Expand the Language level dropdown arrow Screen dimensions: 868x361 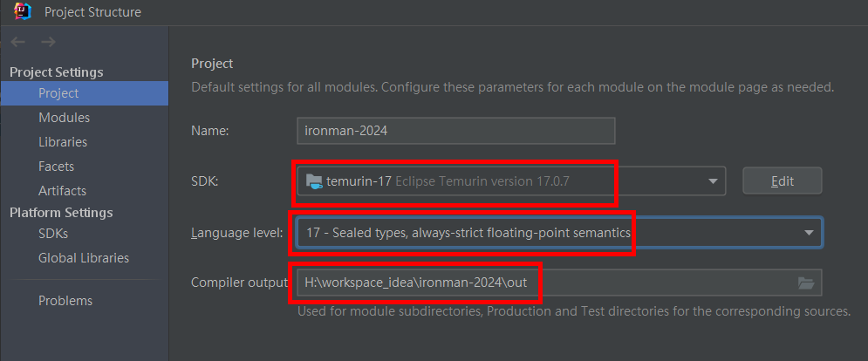tap(809, 233)
